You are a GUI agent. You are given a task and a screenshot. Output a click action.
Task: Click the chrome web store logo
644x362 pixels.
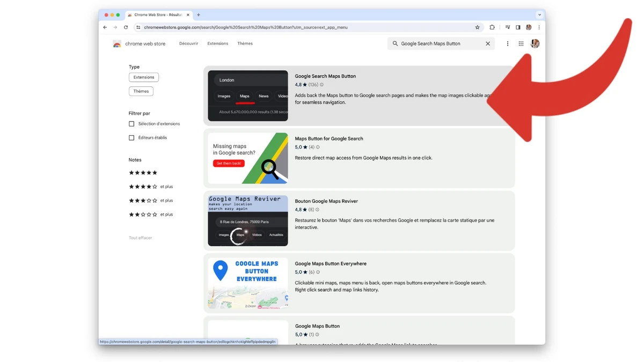116,44
